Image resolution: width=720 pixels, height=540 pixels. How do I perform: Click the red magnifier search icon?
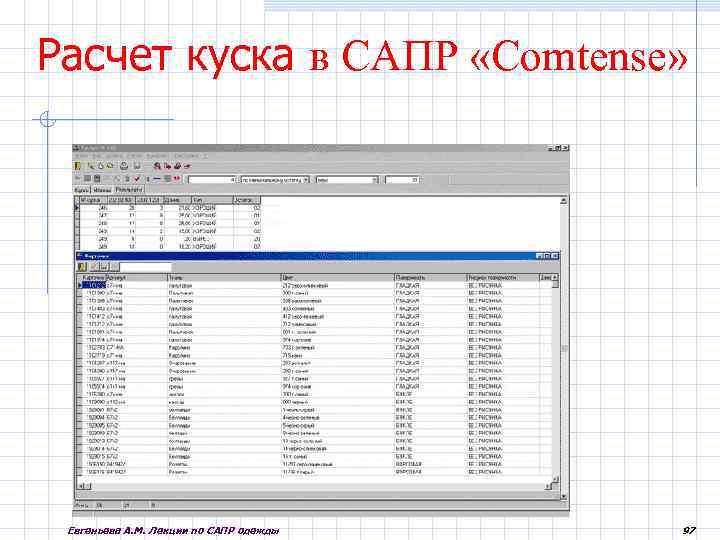(157, 166)
